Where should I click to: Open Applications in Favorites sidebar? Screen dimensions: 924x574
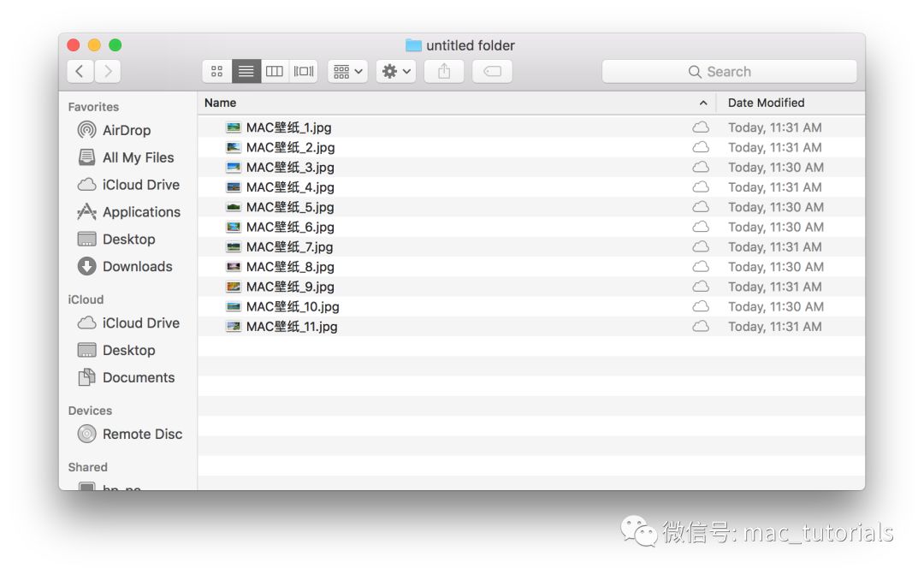pos(141,212)
